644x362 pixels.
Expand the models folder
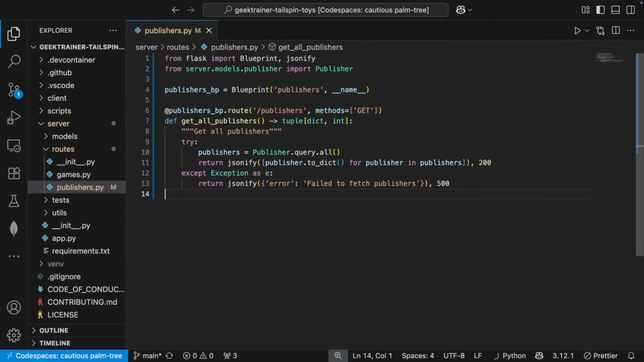[64, 136]
